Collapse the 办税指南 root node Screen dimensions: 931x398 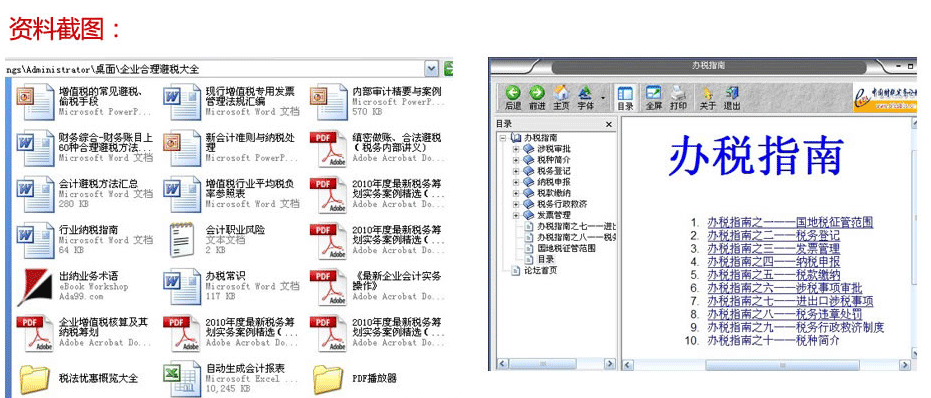(x=503, y=137)
